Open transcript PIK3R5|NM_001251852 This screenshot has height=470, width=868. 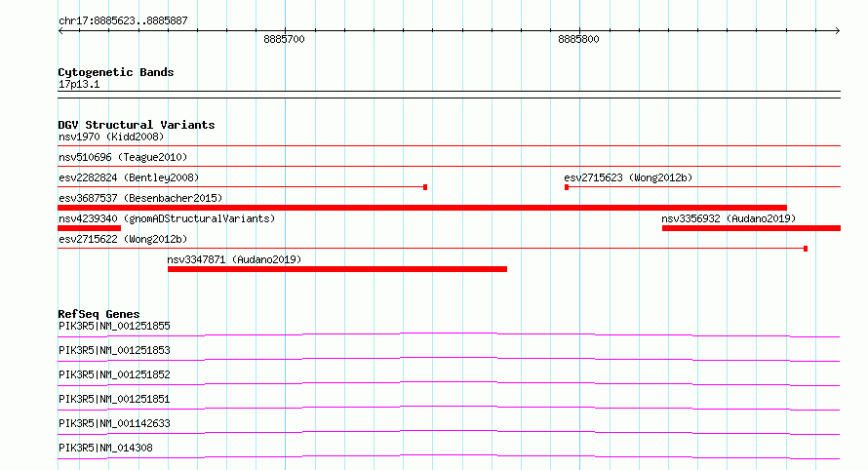tap(114, 374)
